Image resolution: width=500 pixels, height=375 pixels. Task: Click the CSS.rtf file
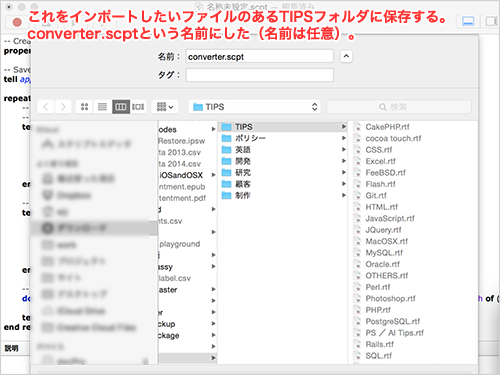(x=379, y=150)
